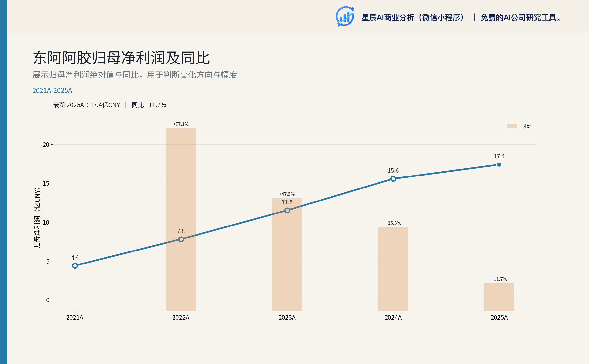Click the x-axis tick label 2022A
589x364 pixels.
181,318
